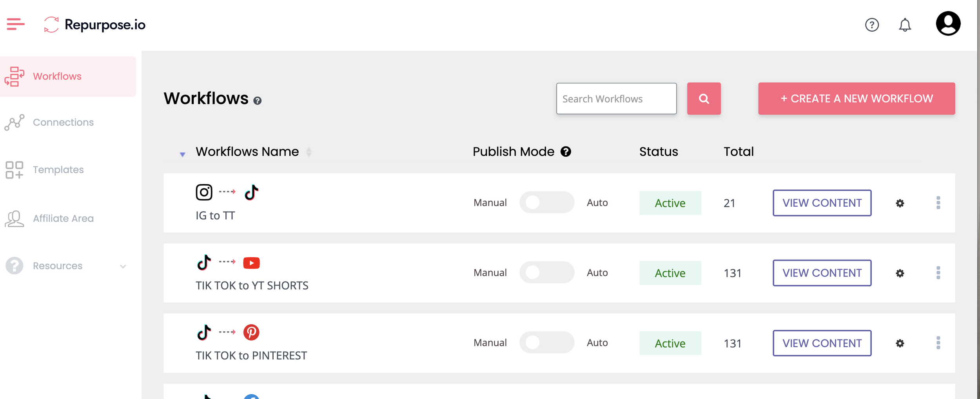Toggle publish mode for TIK TOK to YT SHORTS
This screenshot has height=399, width=980.
(547, 273)
